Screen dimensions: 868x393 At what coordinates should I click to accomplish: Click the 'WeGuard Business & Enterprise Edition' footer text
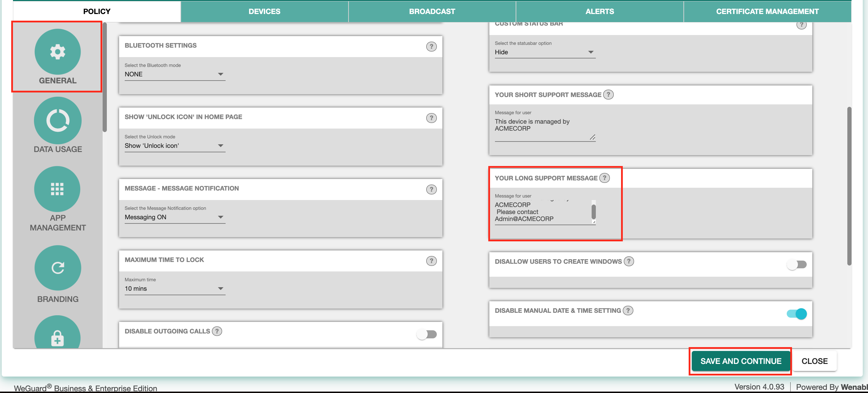(x=85, y=388)
